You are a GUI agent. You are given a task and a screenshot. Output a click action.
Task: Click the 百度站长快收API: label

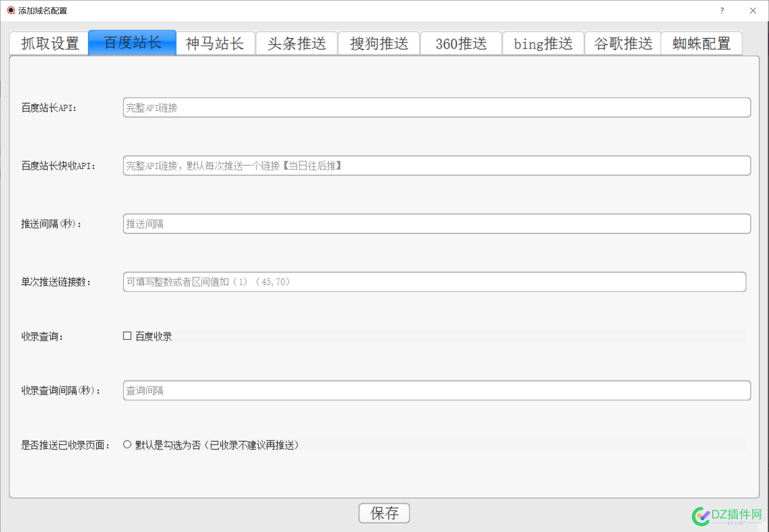click(58, 166)
